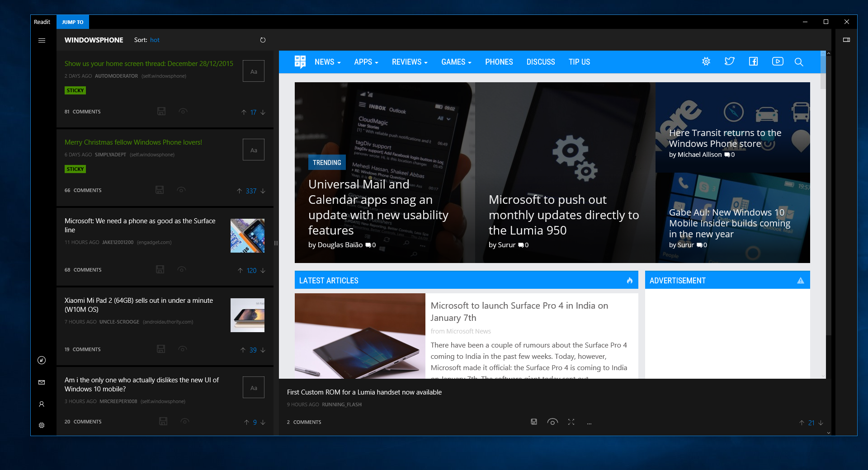This screenshot has height=470, width=868.
Task: Open 2 comments on Custom ROM post
Action: point(304,422)
